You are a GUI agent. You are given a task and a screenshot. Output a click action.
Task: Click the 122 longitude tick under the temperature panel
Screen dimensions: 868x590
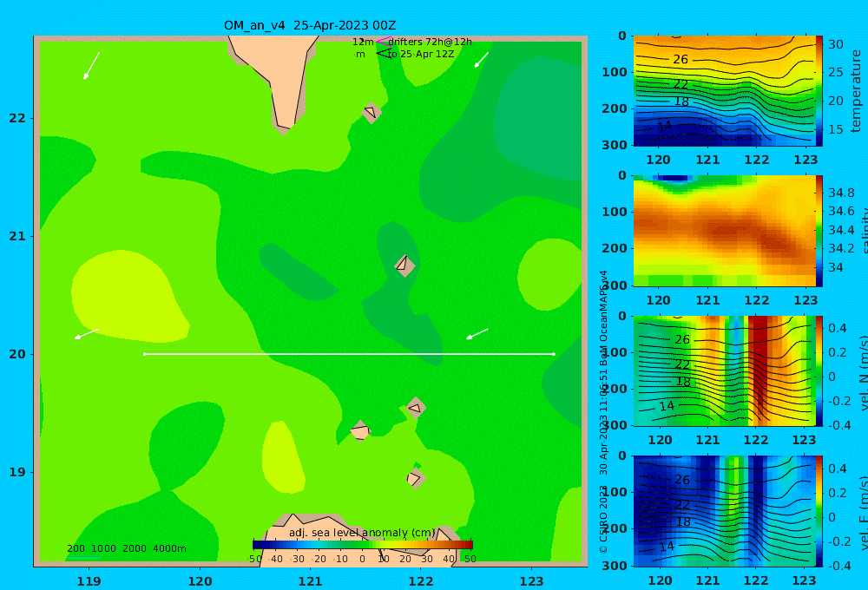click(757, 160)
